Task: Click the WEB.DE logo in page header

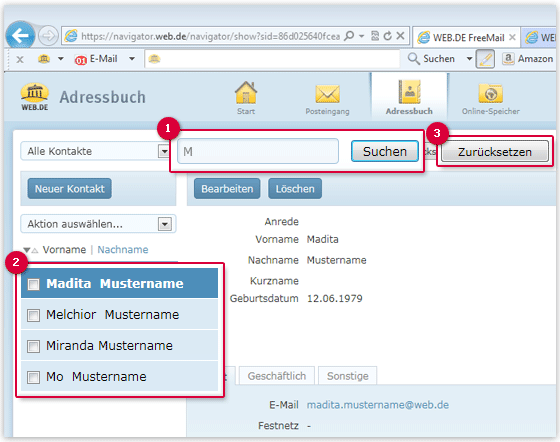Action: coord(35,96)
